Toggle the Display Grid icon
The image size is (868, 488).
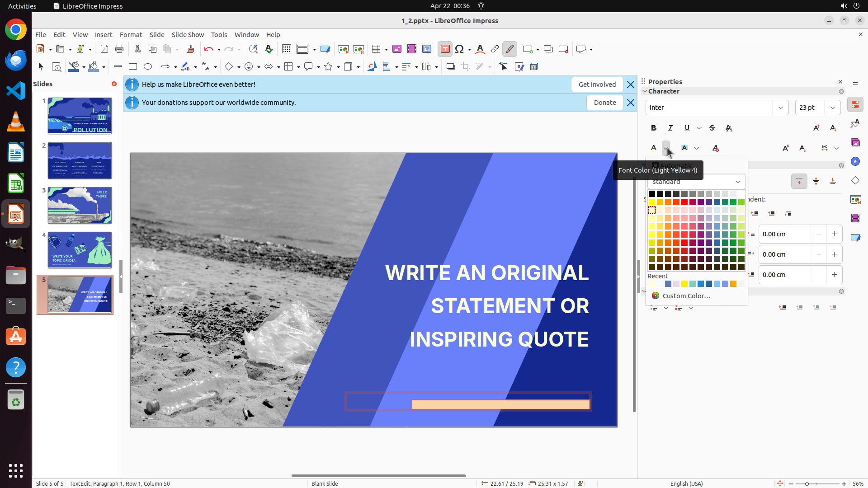coord(286,49)
